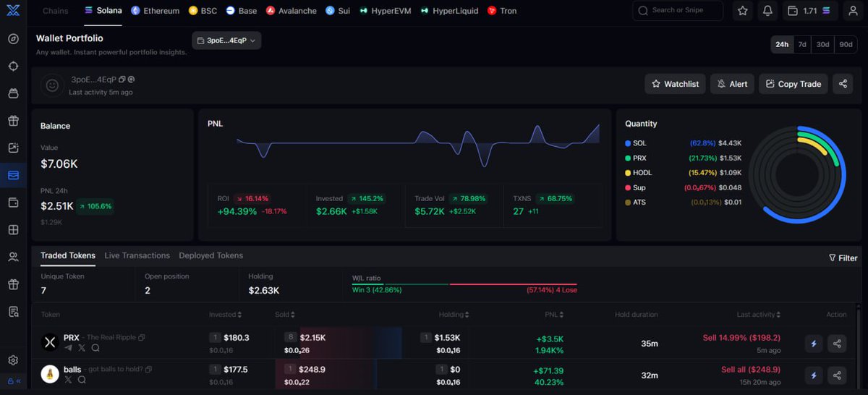This screenshot has height=395, width=868.
Task: Click balls row lightning quick-trade icon
Action: 814,375
